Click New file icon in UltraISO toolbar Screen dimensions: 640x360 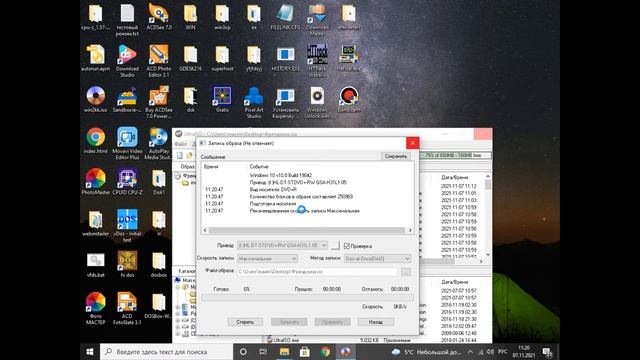[x=180, y=156]
